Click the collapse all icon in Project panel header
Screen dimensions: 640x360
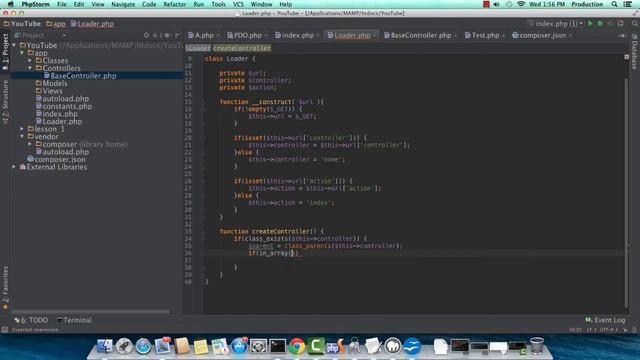(156, 36)
